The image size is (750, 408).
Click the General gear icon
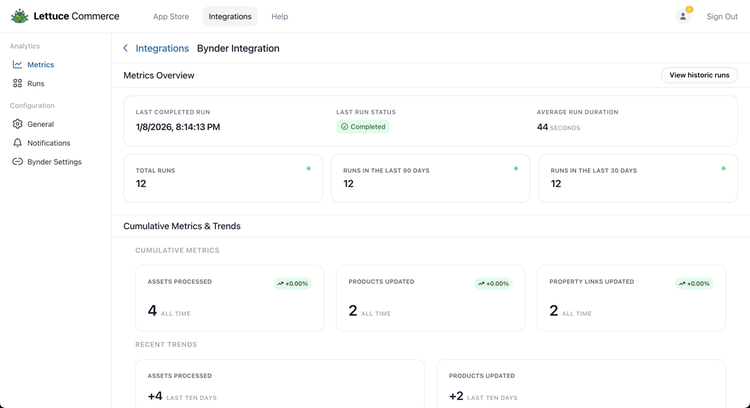coord(18,124)
